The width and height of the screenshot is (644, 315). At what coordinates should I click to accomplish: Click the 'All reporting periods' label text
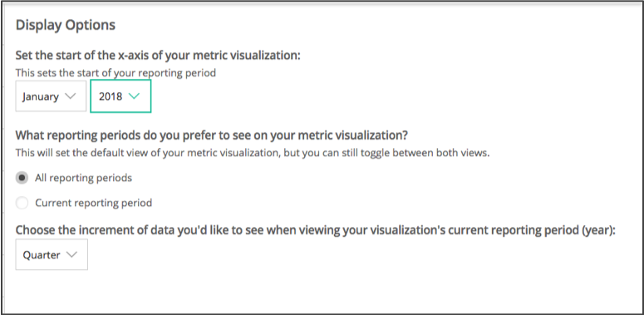(x=83, y=178)
